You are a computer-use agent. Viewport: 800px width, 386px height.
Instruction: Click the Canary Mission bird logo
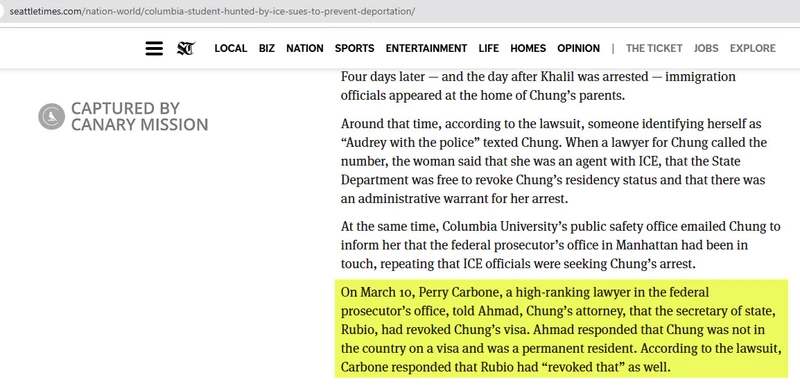(52, 116)
